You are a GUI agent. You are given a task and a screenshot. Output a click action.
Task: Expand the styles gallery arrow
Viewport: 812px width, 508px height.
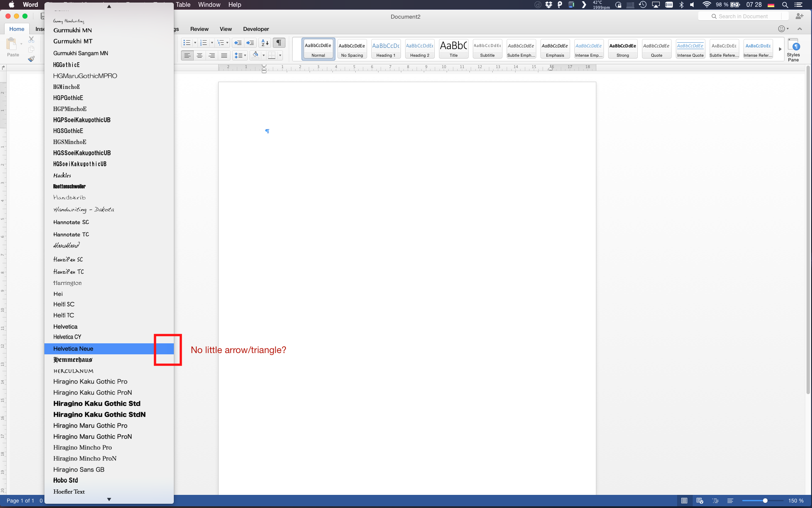click(780, 49)
